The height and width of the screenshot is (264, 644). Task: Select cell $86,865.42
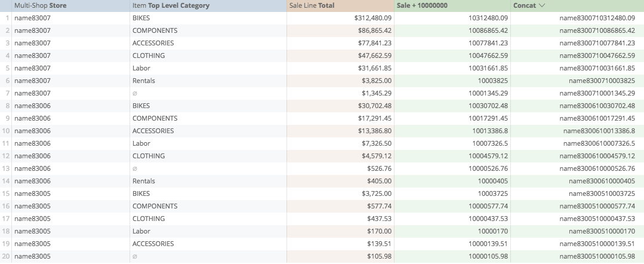coord(340,30)
